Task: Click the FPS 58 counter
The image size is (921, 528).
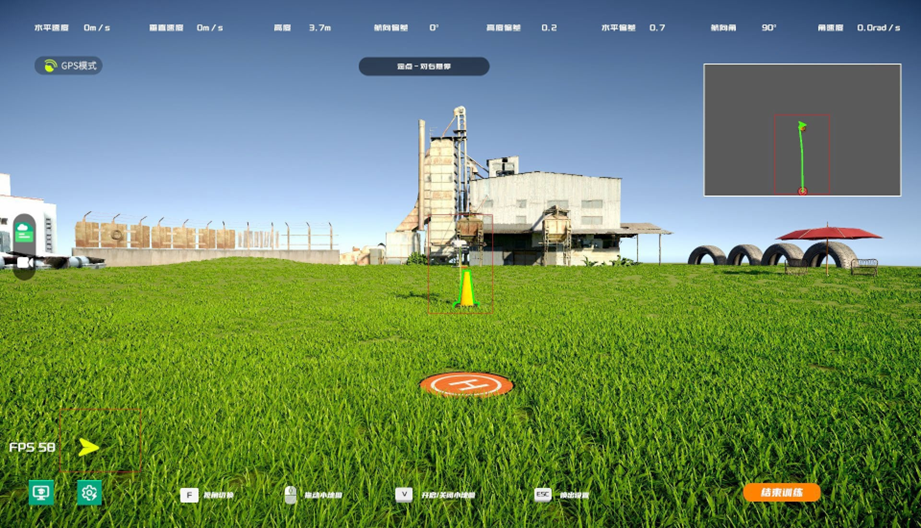Action: (32, 447)
